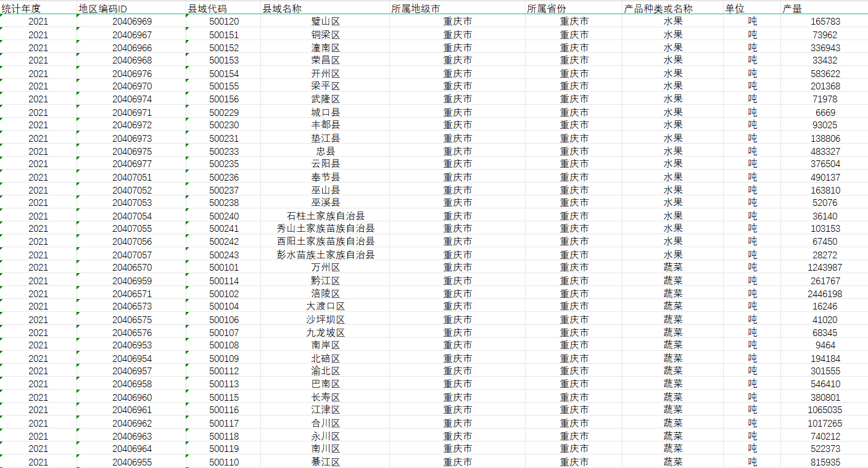The height and width of the screenshot is (468, 868).
Task: Click the 2021 year cell in the 垫江县 row
Action: tap(37, 138)
